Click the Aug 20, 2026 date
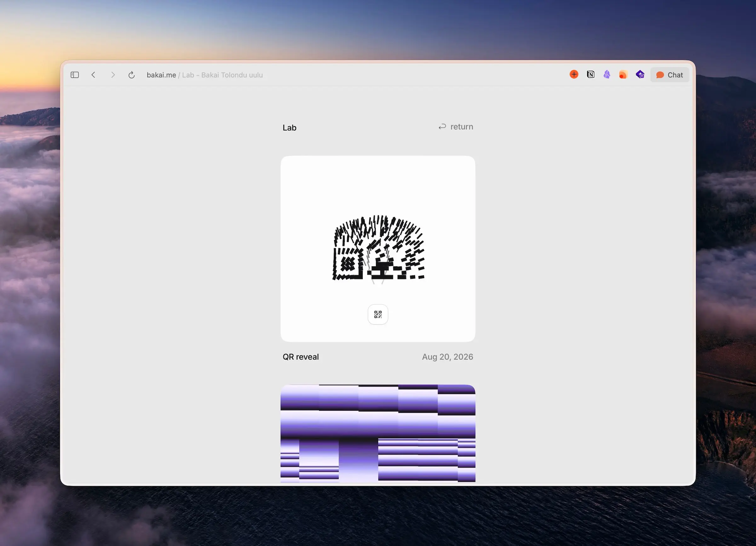 click(x=447, y=357)
